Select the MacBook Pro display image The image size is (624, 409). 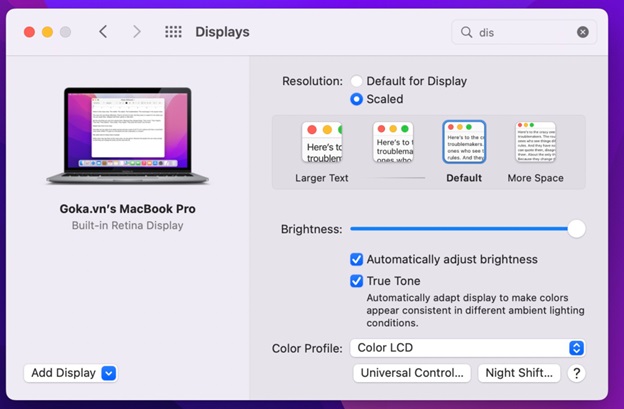127,136
